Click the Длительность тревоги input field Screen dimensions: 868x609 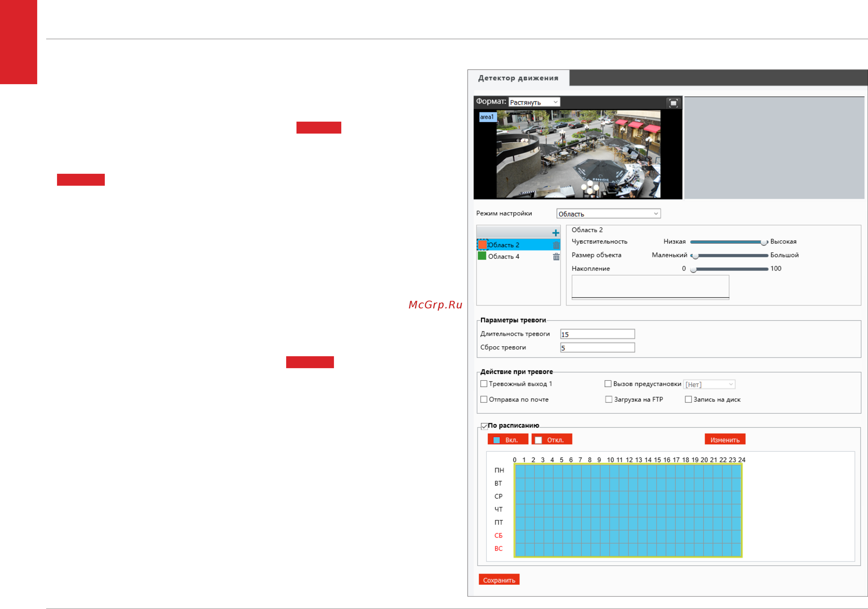[x=597, y=334]
